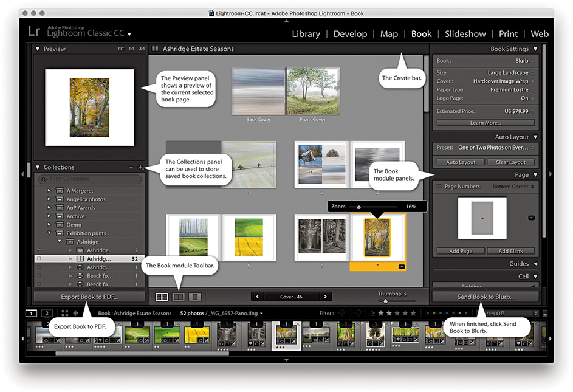The image size is (573, 392).
Task: Set Preview zoom to 4:1
Action: pos(142,49)
